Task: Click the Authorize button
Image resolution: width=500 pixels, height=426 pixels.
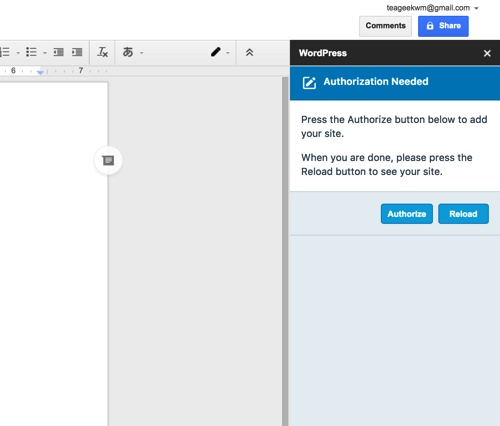Action: [x=407, y=214]
